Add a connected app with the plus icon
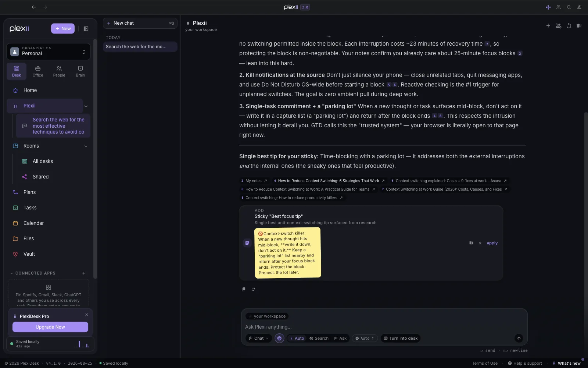 (x=84, y=273)
